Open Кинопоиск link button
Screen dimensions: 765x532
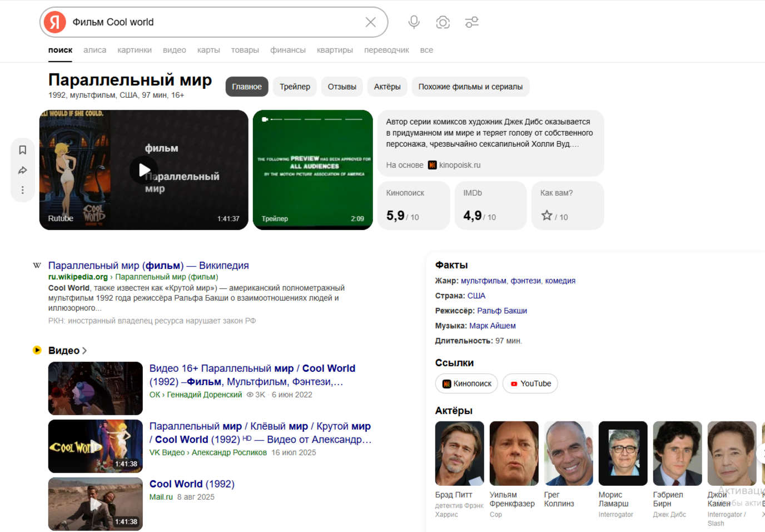(466, 384)
